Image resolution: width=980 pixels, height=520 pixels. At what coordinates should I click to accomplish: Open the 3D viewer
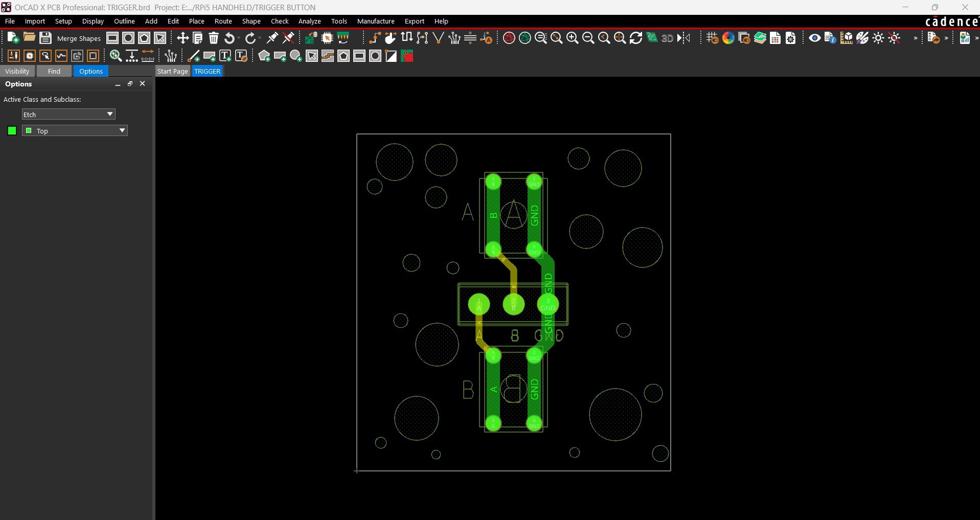tap(667, 38)
